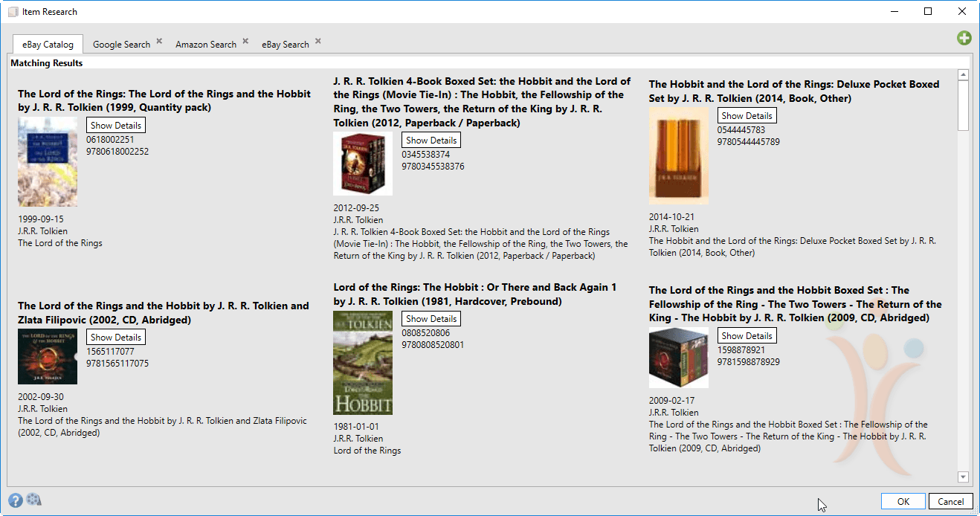Click the date 1999-09-15
The image size is (980, 516).
coord(41,219)
